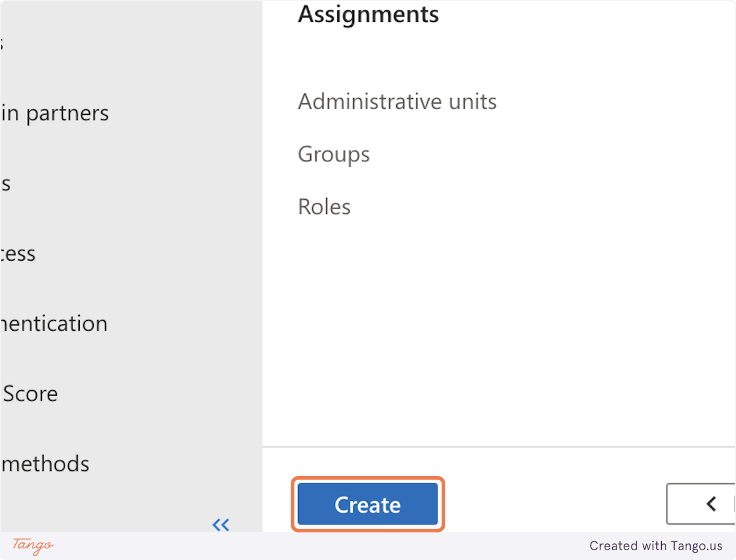
Task: Collapse the left sidebar with the double-chevron
Action: (221, 524)
